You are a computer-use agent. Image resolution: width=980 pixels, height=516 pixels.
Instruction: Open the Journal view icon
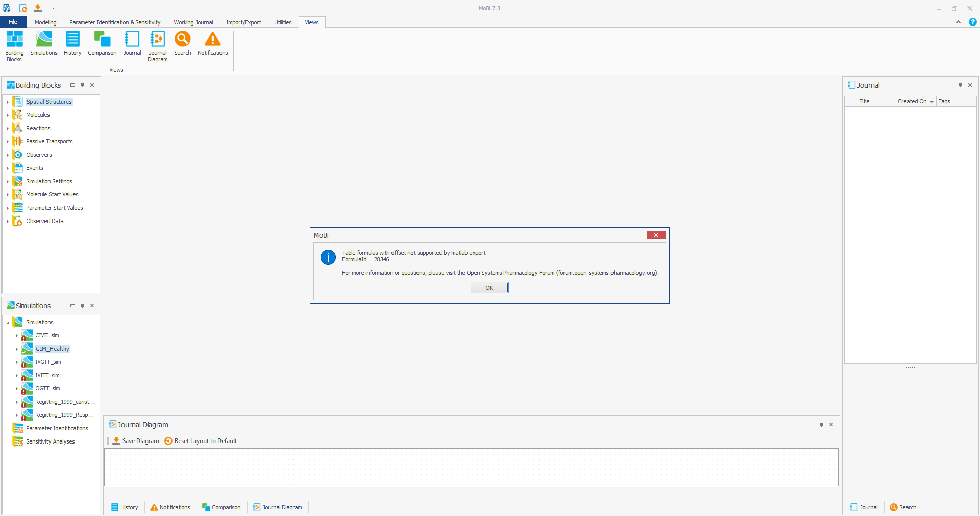click(x=132, y=43)
